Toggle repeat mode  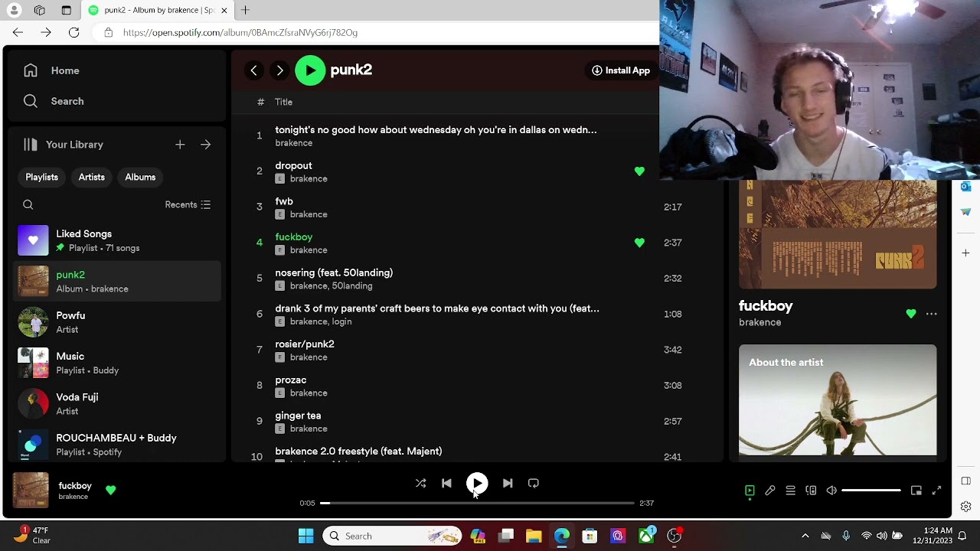click(534, 484)
